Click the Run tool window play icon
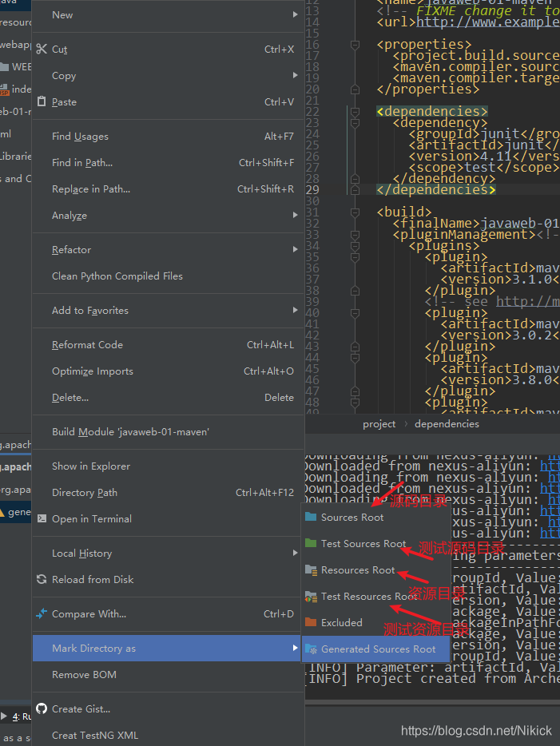 coord(4,716)
